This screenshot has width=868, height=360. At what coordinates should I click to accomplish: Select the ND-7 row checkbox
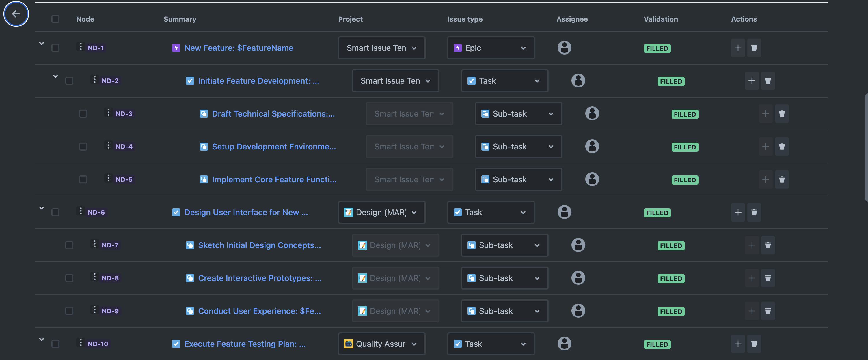tap(69, 245)
